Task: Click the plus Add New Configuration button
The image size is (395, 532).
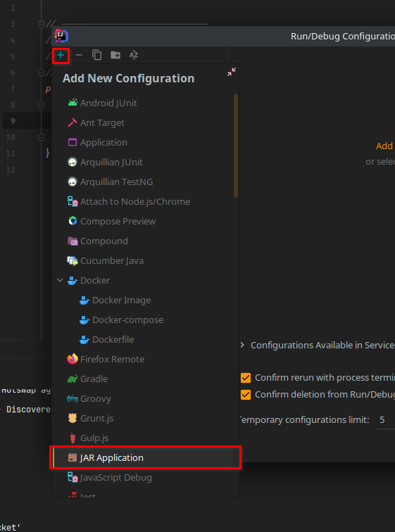Action: click(x=61, y=56)
